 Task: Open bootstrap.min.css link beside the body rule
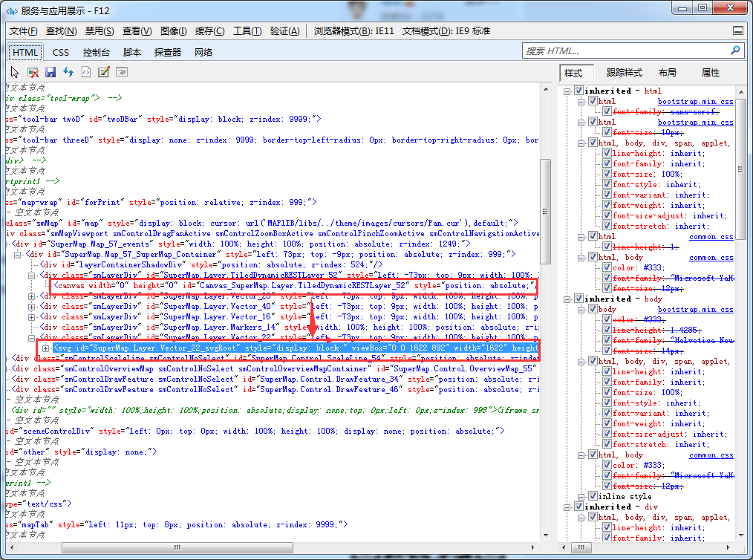click(695, 309)
